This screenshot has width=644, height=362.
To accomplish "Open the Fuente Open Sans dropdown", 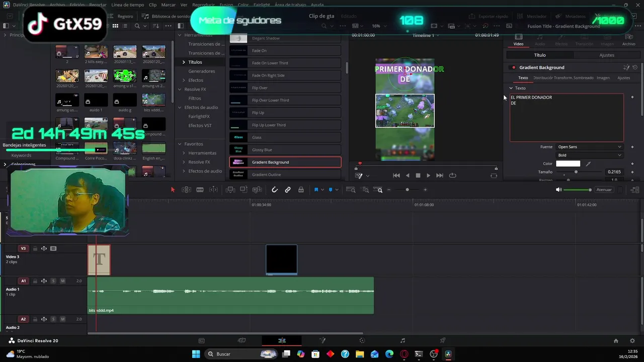I will point(589,147).
